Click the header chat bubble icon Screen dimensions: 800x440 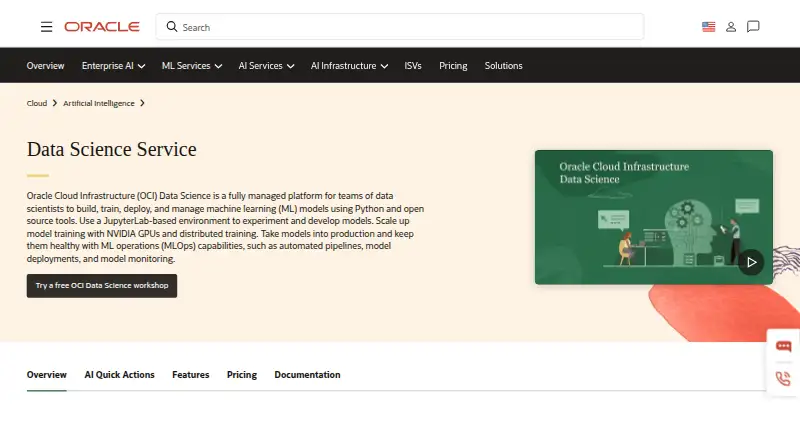753,27
